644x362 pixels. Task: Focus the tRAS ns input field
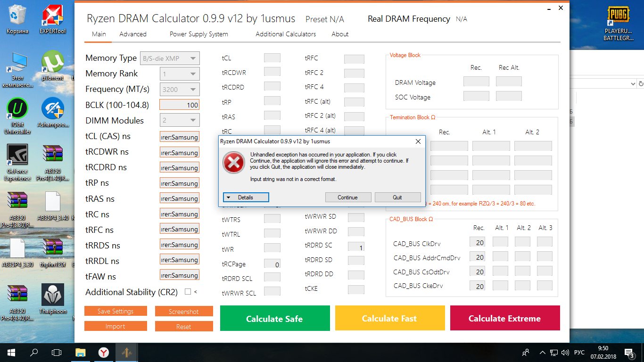(x=180, y=198)
